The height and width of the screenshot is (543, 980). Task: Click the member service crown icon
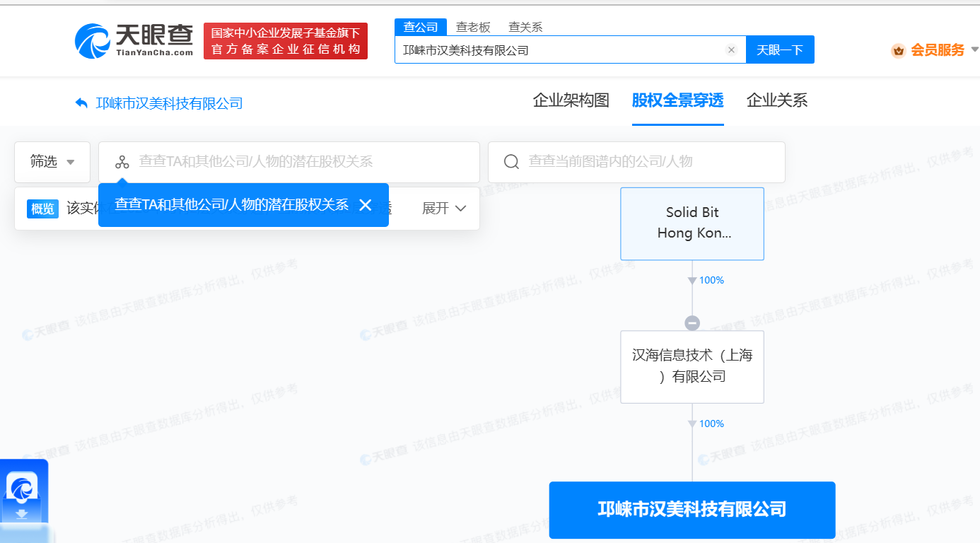[x=899, y=50]
